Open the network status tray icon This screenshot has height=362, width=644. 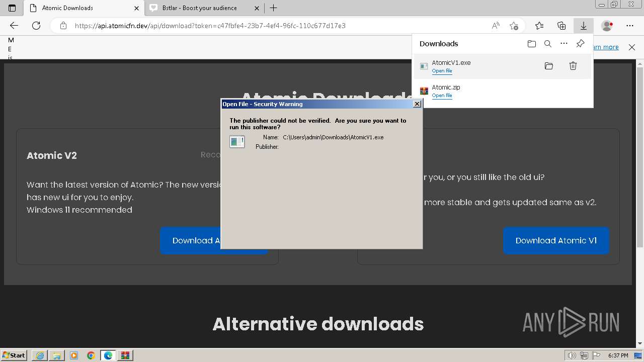pyautogui.click(x=584, y=355)
